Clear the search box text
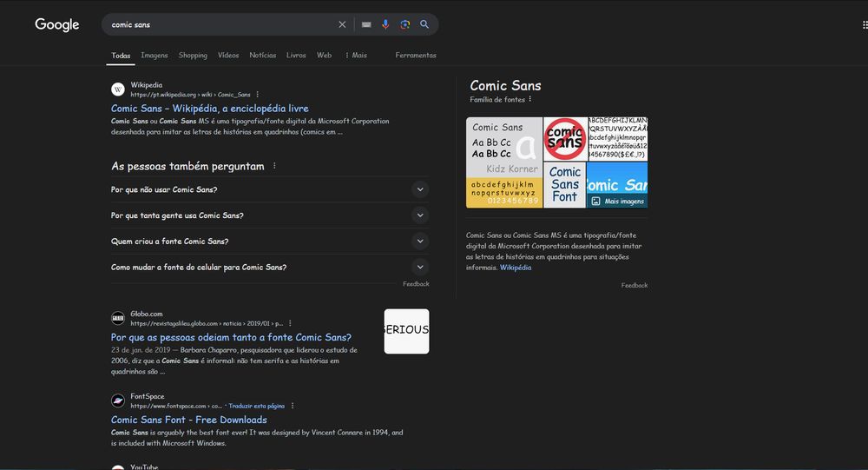The width and height of the screenshot is (868, 470). coord(342,24)
